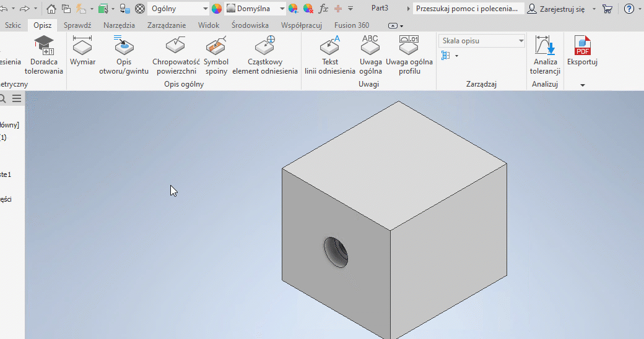Toggle ribbon minimize button
644x339 pixels.
coord(393,25)
